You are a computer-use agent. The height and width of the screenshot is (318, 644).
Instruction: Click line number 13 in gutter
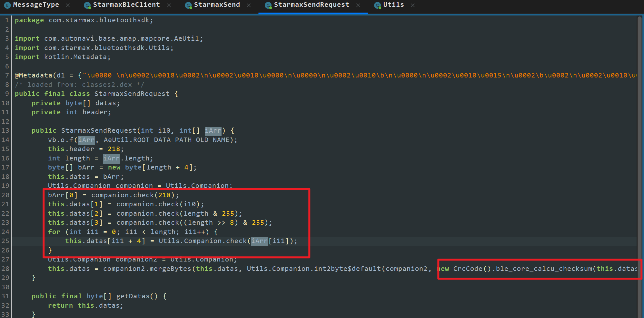click(5, 130)
